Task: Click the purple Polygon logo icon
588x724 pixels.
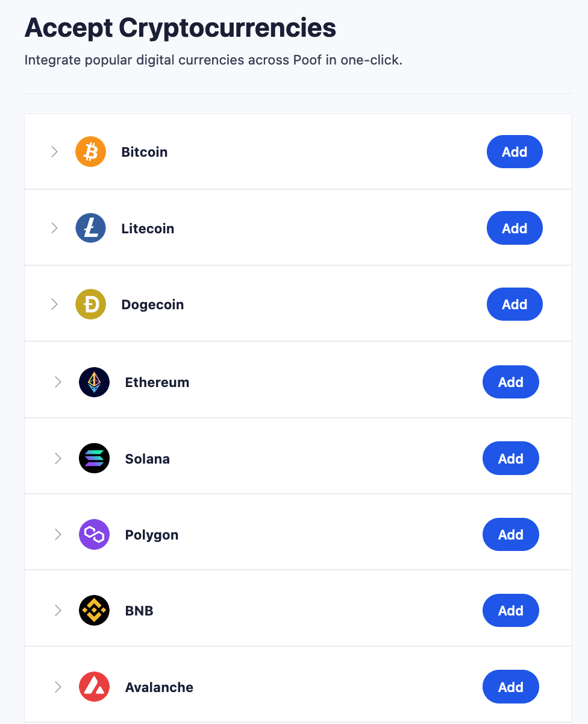Action: coord(94,535)
